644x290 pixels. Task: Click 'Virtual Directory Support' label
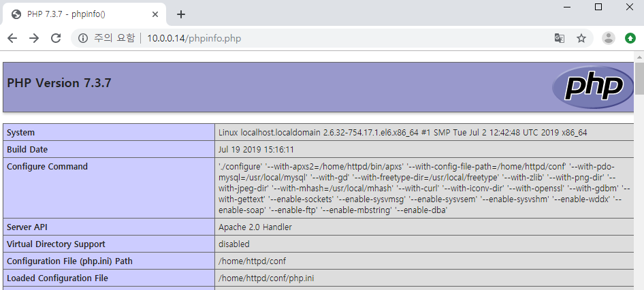[x=56, y=244]
